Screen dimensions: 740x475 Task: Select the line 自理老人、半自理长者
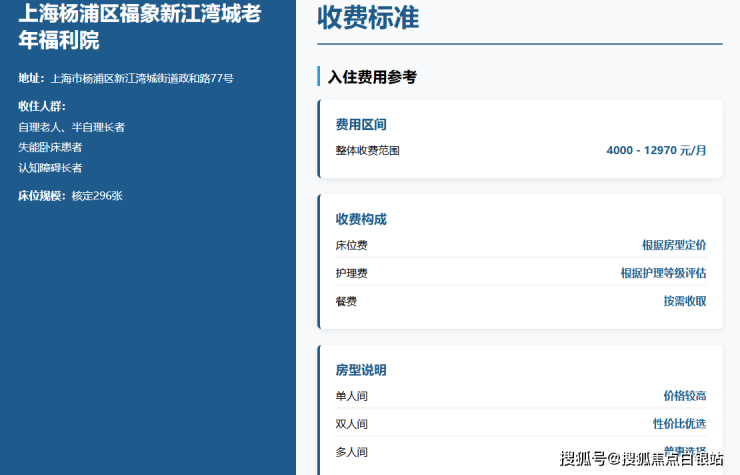click(x=71, y=127)
